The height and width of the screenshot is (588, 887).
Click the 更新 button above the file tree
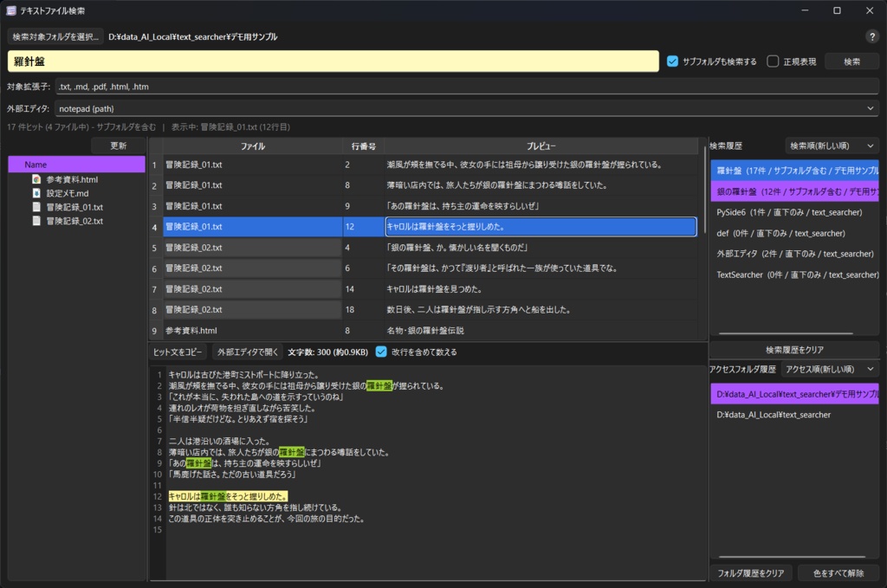(118, 145)
